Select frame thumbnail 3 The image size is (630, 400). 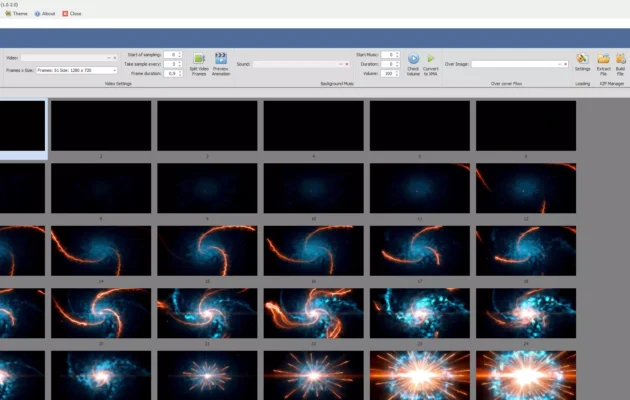(x=207, y=126)
